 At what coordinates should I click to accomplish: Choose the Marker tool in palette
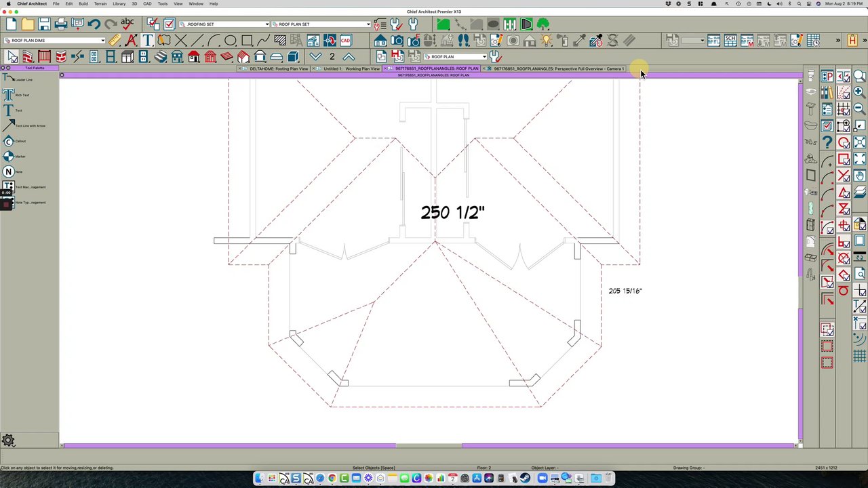(15, 157)
